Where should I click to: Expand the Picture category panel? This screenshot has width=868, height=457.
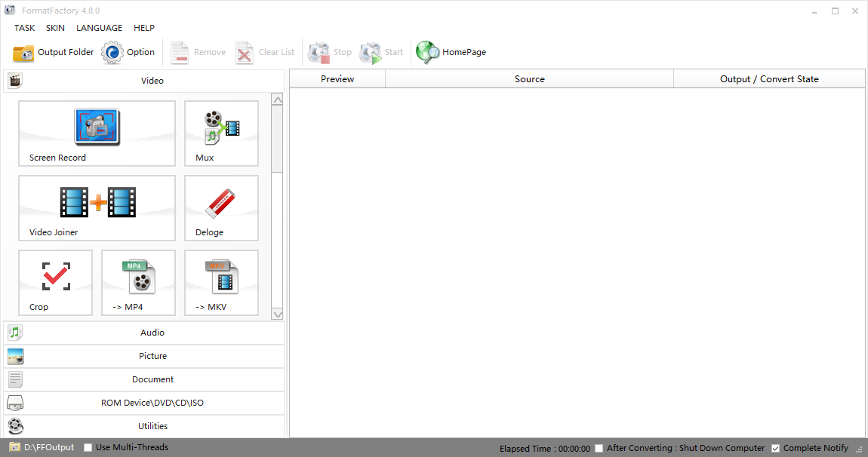click(x=143, y=356)
